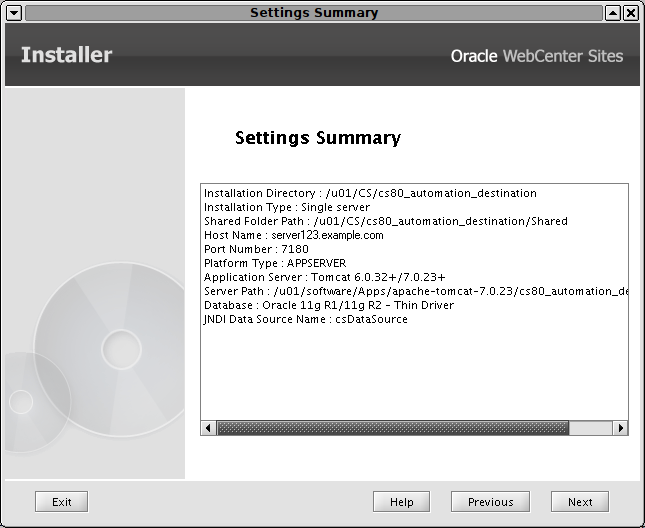This screenshot has height=528, width=645.
Task: Maximize the Settings Summary window
Action: point(612,13)
